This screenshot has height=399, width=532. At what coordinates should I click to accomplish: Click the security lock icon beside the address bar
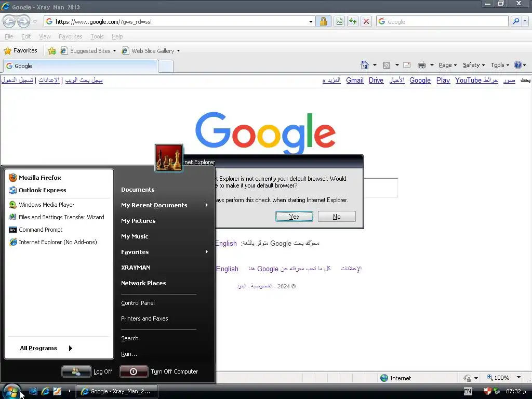point(323,22)
